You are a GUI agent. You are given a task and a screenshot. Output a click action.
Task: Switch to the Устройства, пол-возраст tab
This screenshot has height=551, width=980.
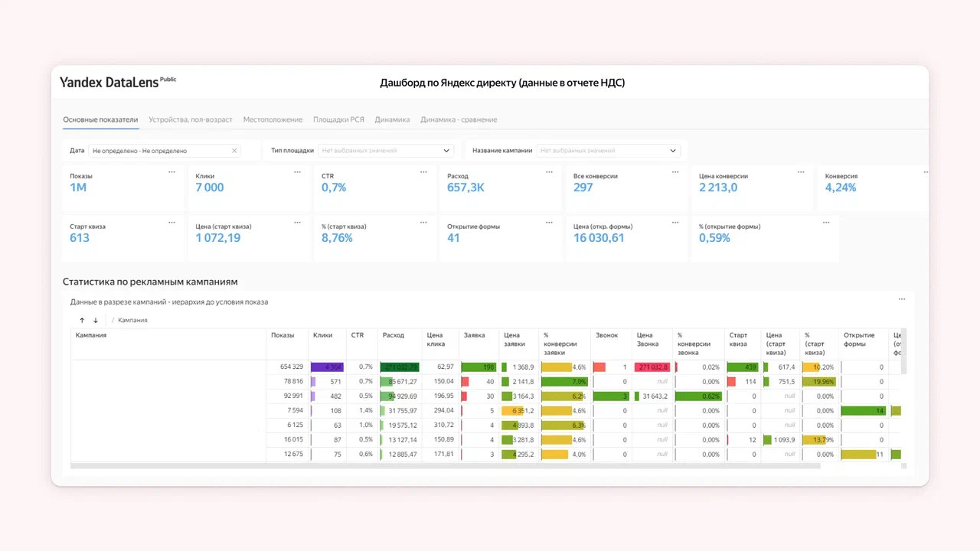[x=191, y=119]
